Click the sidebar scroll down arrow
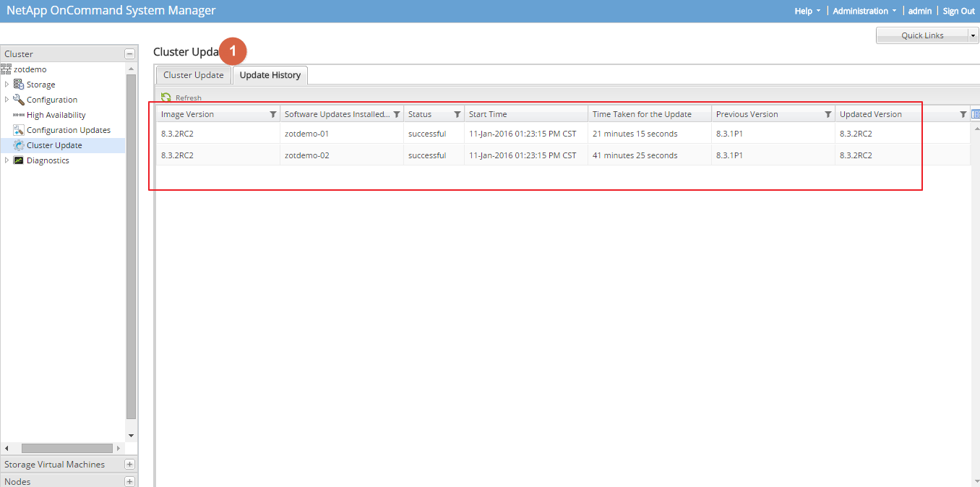Image resolution: width=980 pixels, height=487 pixels. point(131,436)
